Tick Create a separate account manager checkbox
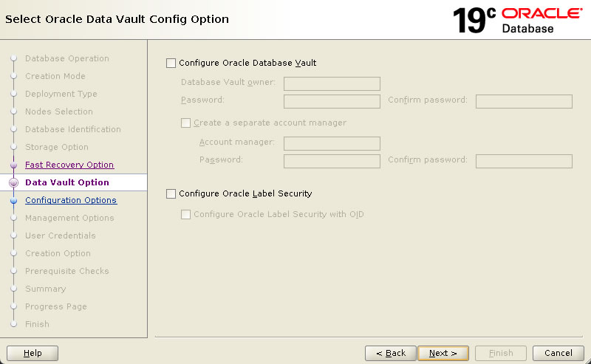591x364 pixels. (186, 123)
